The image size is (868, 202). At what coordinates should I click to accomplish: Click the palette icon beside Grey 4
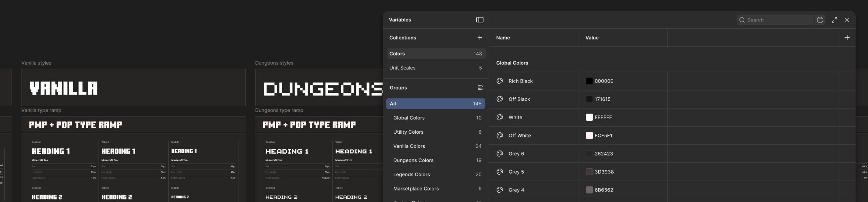pyautogui.click(x=500, y=190)
